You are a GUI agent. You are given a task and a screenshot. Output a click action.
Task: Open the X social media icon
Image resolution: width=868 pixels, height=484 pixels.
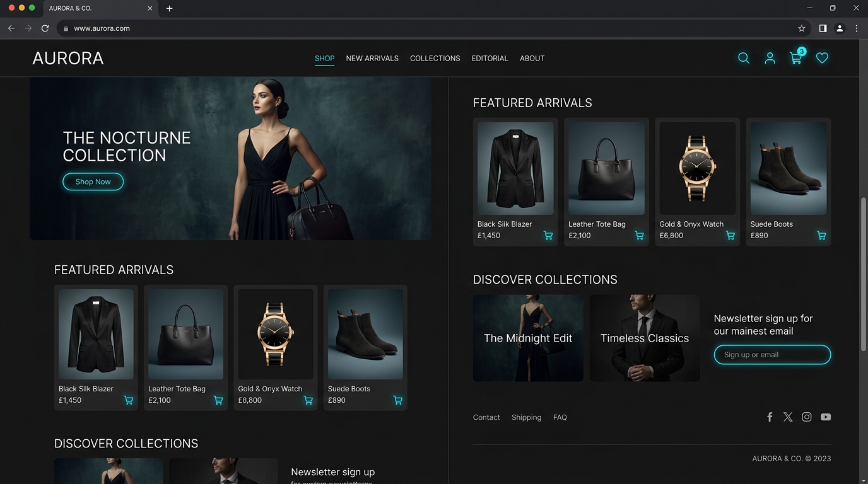788,417
